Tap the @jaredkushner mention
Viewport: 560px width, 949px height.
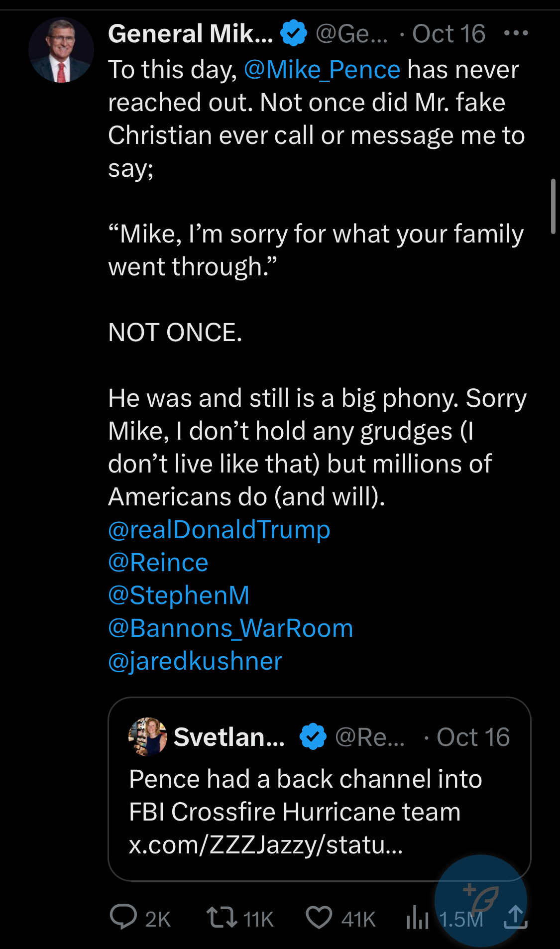click(x=195, y=661)
